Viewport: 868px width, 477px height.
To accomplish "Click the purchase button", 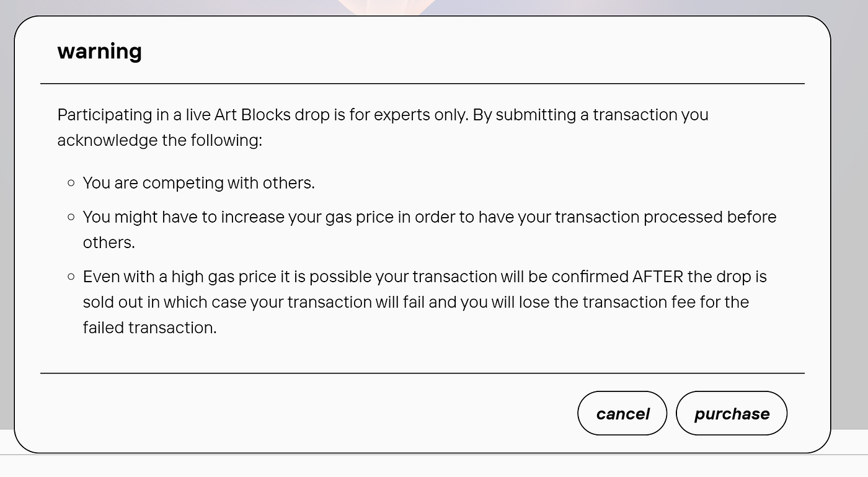I will click(732, 413).
